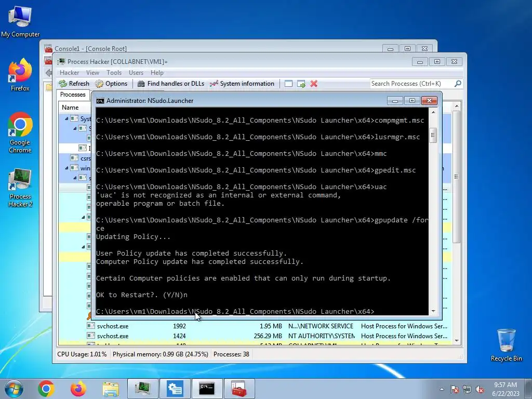Click the network icon in system tray
The width and height of the screenshot is (532, 399).
point(467,390)
